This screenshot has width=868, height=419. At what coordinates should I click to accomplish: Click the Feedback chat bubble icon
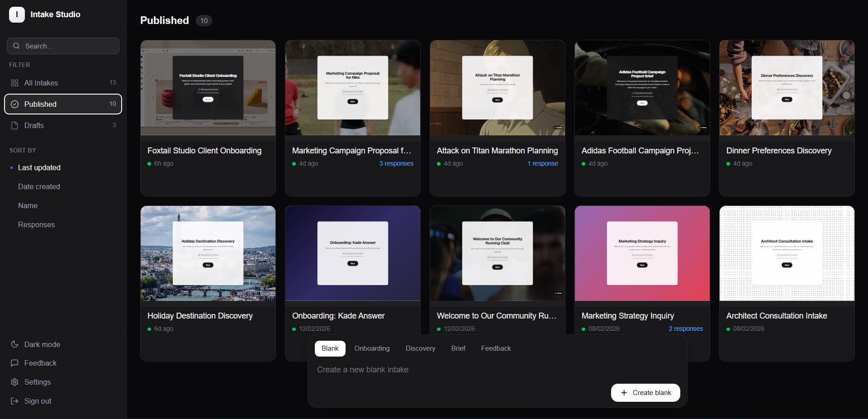[x=14, y=363]
